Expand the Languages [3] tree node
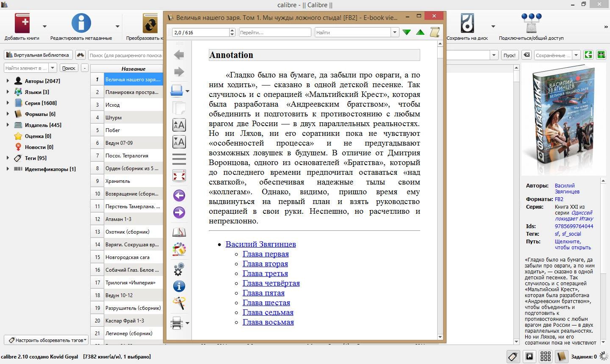Viewport: 610px width, 364px height. [x=8, y=92]
